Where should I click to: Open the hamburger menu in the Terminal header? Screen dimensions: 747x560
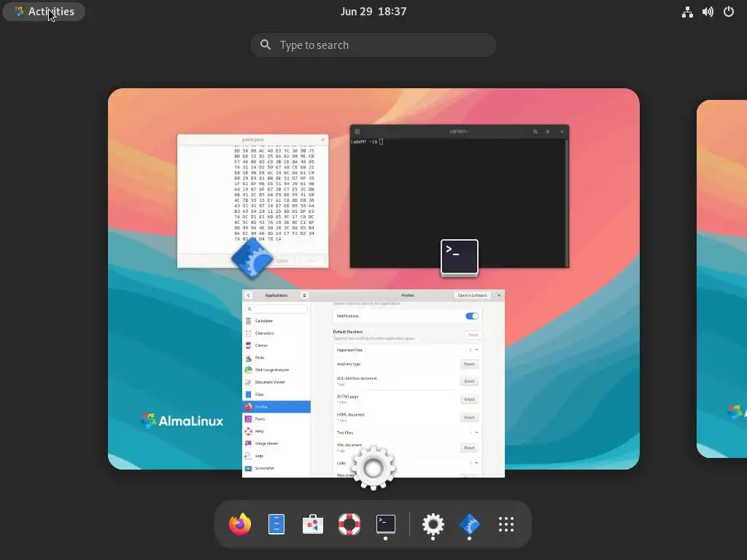[x=548, y=131]
